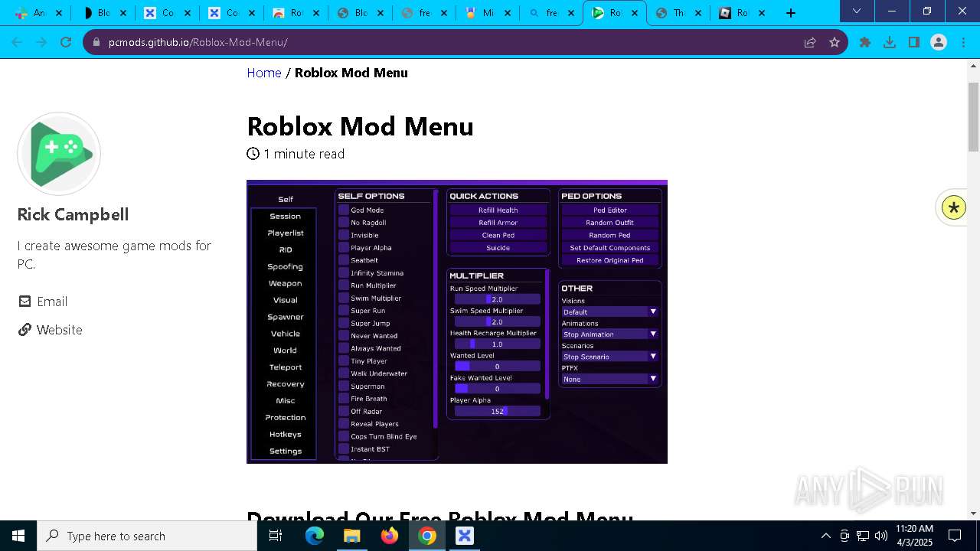Launch Microsoft Edge from the taskbar

(x=315, y=536)
